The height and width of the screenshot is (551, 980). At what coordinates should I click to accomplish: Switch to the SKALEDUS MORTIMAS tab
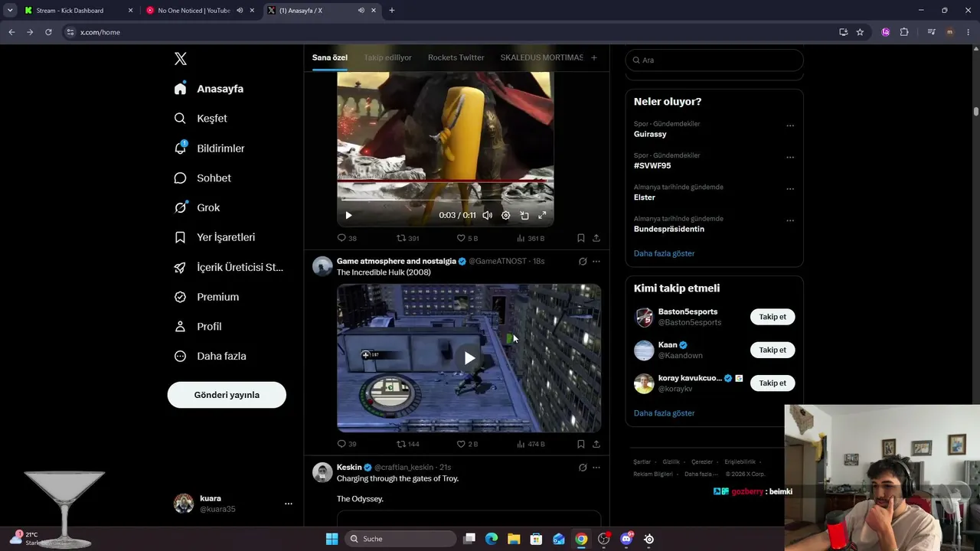pos(542,57)
